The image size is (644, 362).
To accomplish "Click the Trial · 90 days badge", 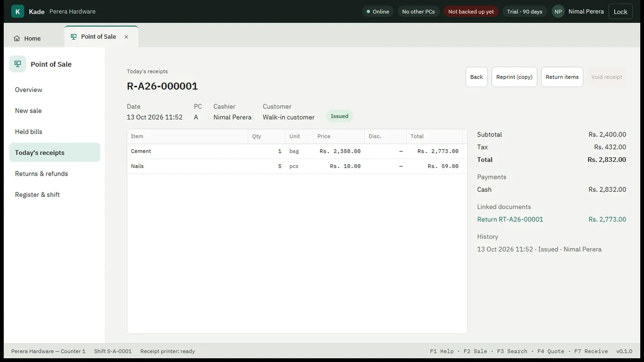I will [525, 11].
